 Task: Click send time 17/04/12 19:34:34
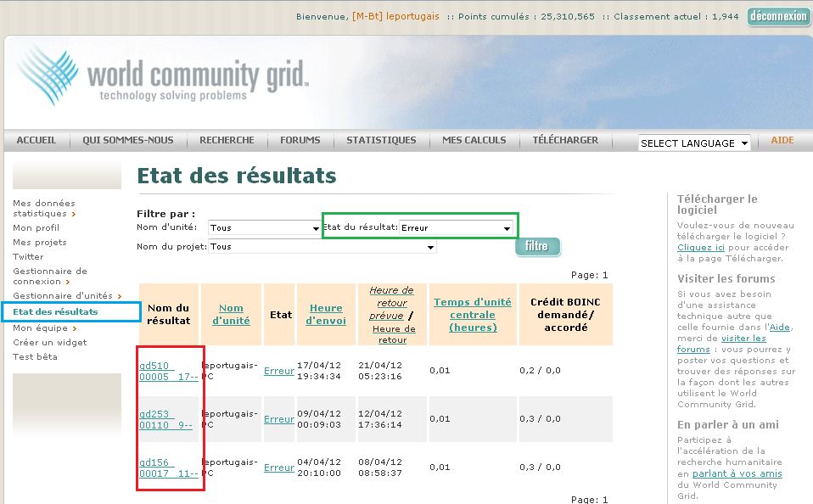coord(319,371)
